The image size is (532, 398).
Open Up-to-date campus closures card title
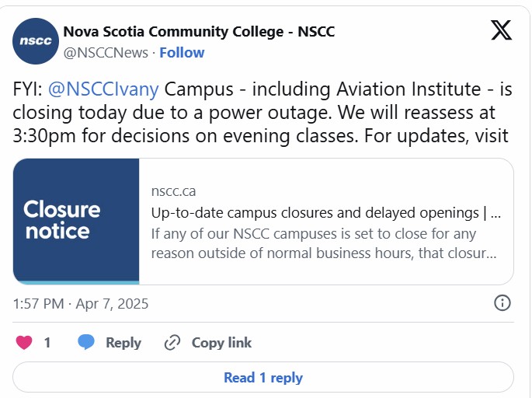coord(325,213)
